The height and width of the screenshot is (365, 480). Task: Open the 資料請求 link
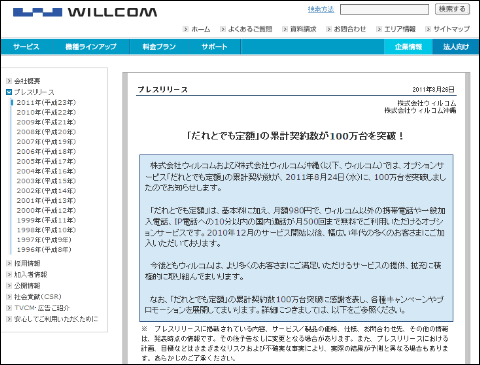tap(303, 29)
